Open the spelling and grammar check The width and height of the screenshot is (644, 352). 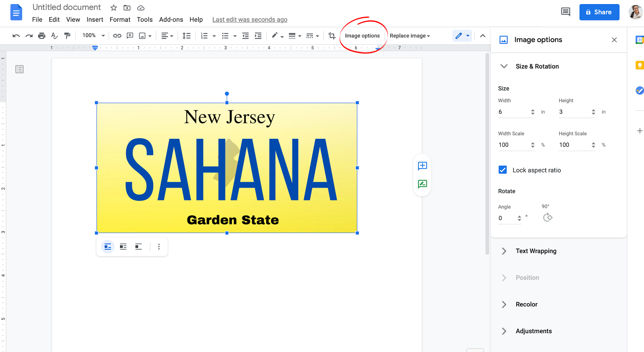point(54,36)
